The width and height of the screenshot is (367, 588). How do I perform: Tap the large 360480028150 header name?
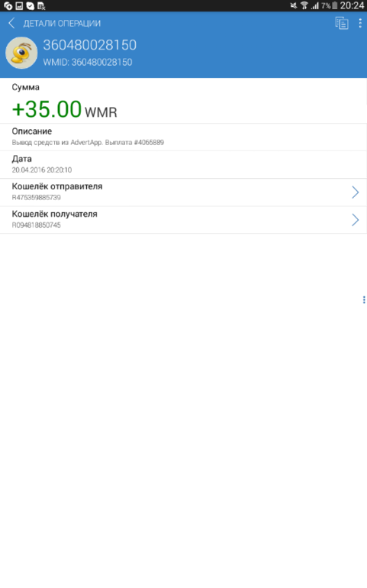[x=89, y=45]
